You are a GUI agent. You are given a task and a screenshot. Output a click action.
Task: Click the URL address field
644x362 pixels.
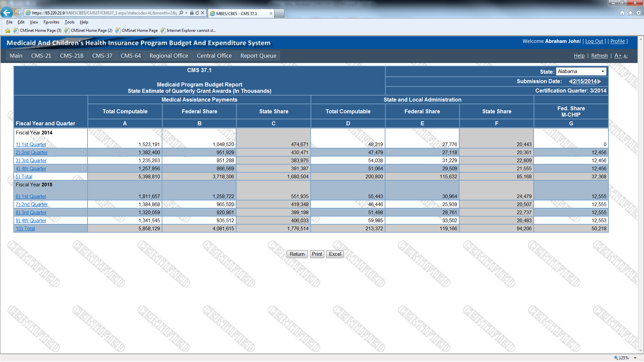point(104,13)
